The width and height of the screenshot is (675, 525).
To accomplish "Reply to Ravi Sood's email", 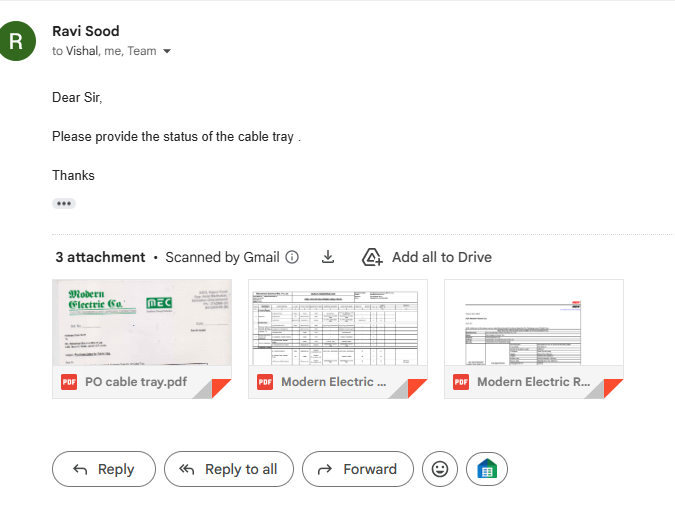I will (104, 469).
